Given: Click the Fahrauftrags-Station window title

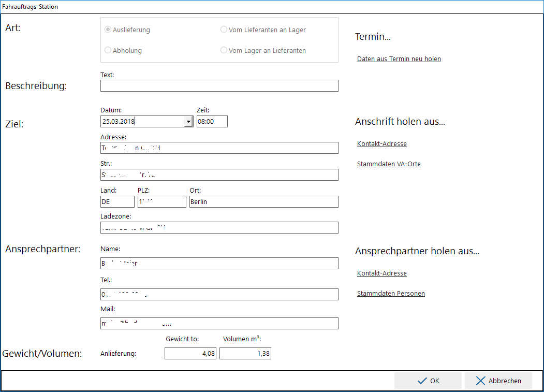Looking at the screenshot, I should pyautogui.click(x=30, y=7).
